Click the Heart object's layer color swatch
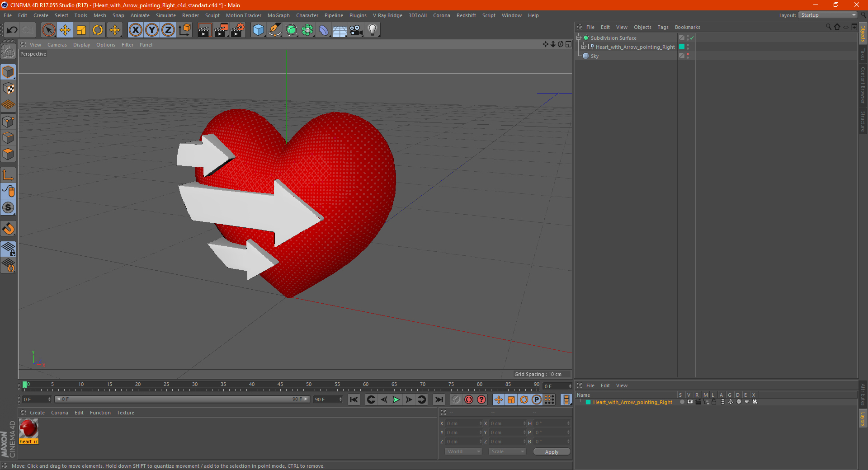This screenshot has width=868, height=470. 682,47
